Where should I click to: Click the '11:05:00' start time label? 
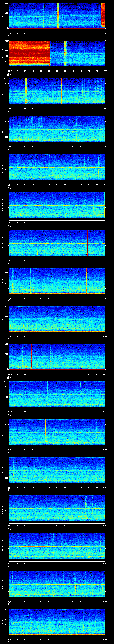pos(9,184)
